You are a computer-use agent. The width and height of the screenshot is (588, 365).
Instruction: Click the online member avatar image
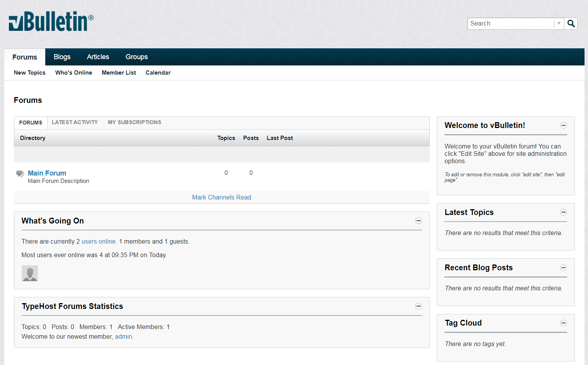(29, 273)
